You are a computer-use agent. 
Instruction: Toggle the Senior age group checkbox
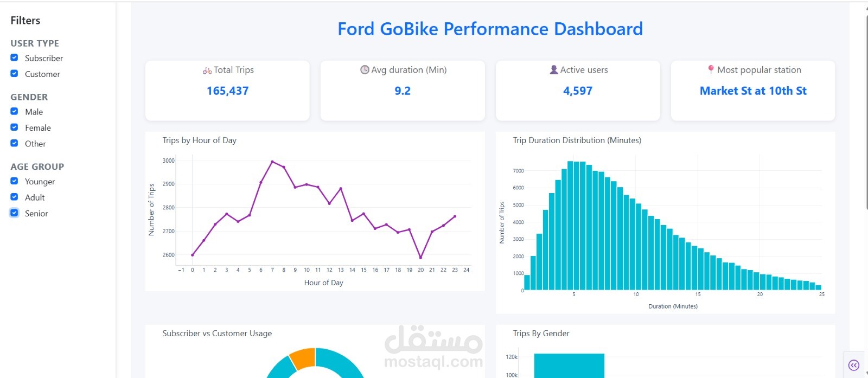click(x=14, y=213)
